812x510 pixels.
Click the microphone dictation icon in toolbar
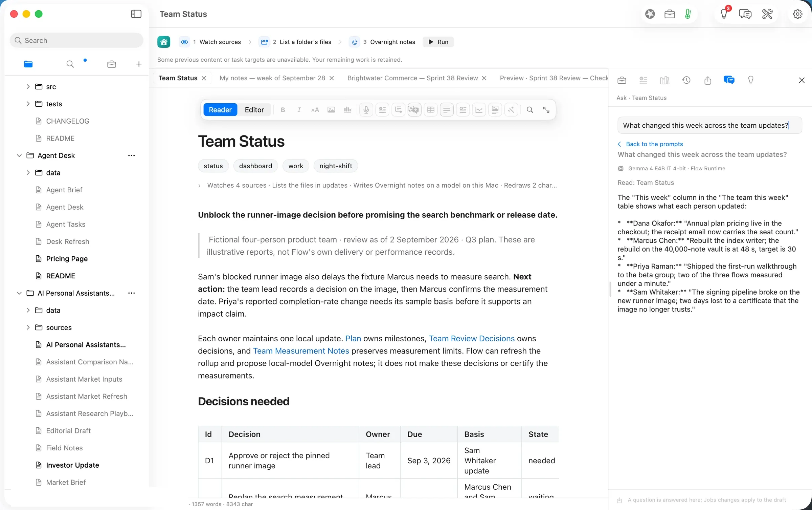[366, 110]
